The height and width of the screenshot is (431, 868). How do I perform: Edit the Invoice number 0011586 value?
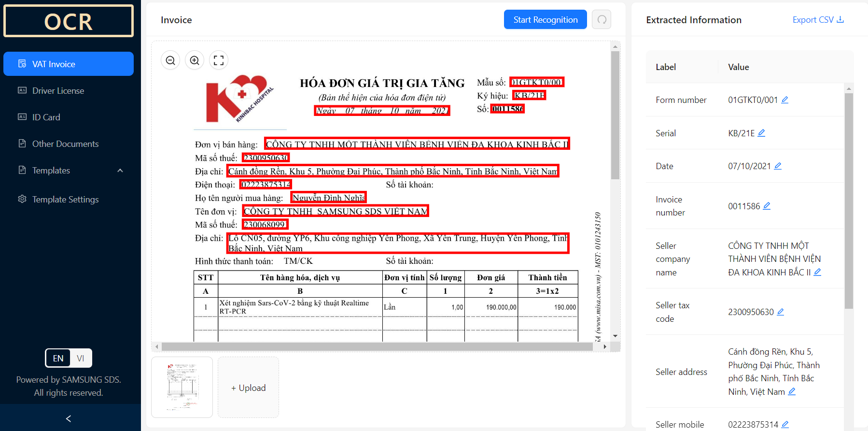767,206
